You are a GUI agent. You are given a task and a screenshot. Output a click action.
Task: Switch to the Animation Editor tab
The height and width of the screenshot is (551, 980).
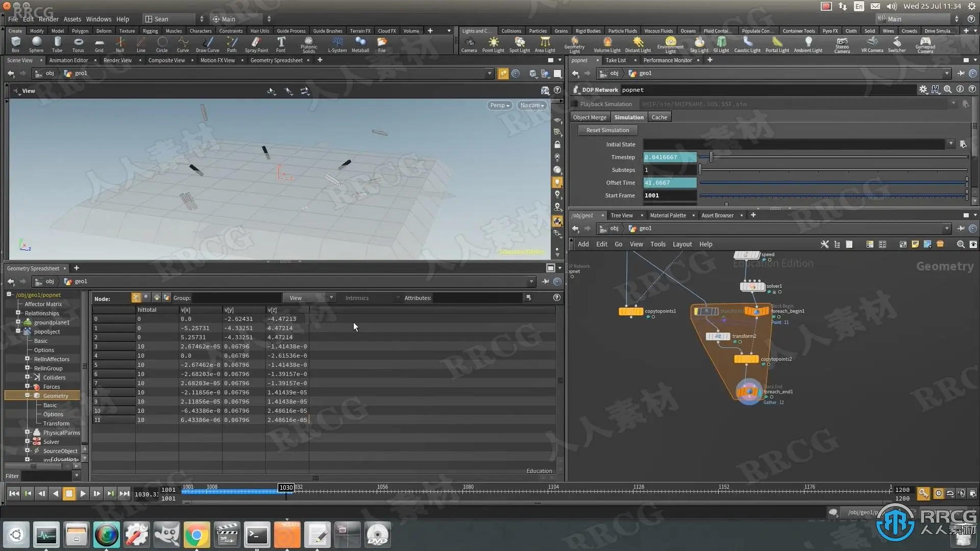(x=68, y=60)
